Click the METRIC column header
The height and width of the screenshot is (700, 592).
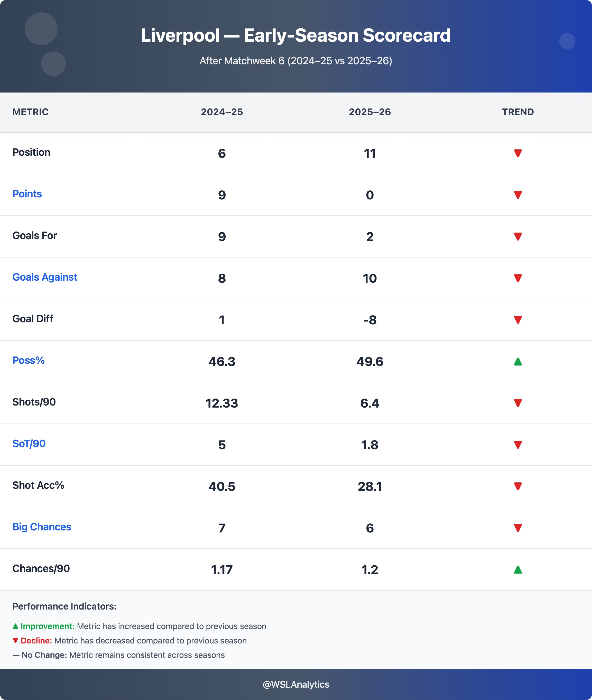pyautogui.click(x=31, y=112)
